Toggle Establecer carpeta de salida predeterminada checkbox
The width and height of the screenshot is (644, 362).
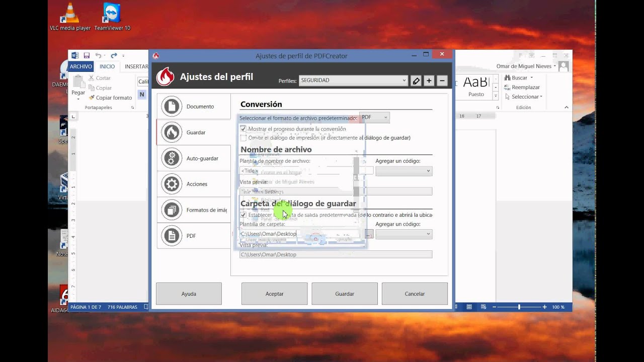tap(244, 215)
